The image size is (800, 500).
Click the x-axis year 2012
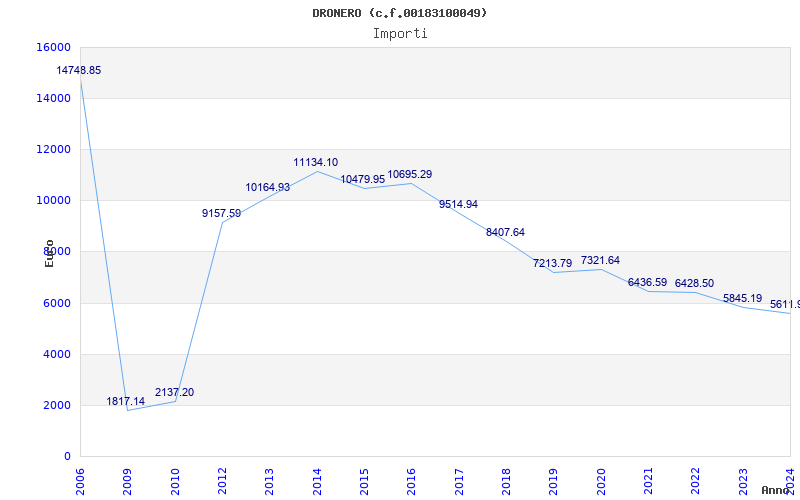pyautogui.click(x=222, y=482)
